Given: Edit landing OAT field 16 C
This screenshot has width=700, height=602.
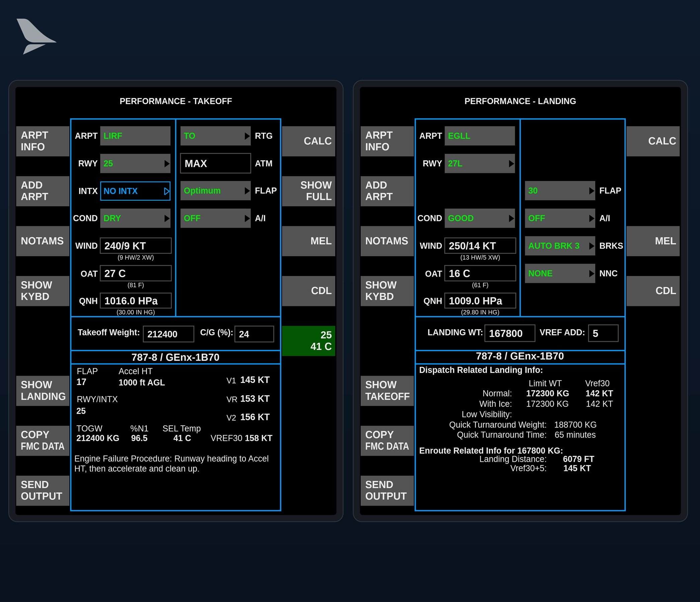Looking at the screenshot, I should [x=480, y=273].
